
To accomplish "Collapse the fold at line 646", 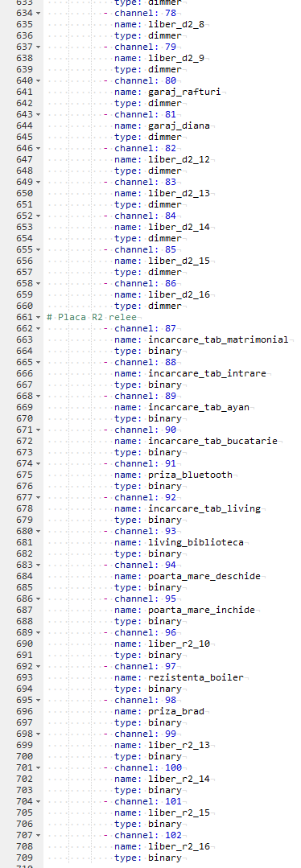I will click(x=39, y=148).
